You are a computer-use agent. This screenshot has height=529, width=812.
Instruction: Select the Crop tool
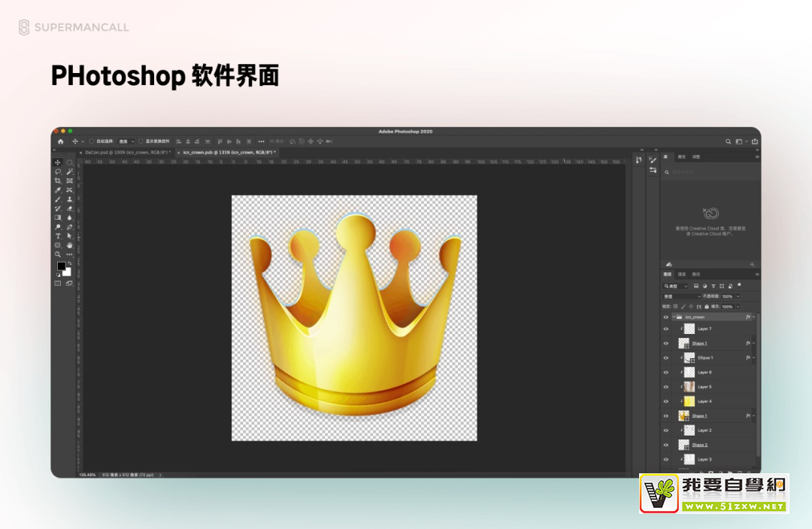[x=58, y=181]
